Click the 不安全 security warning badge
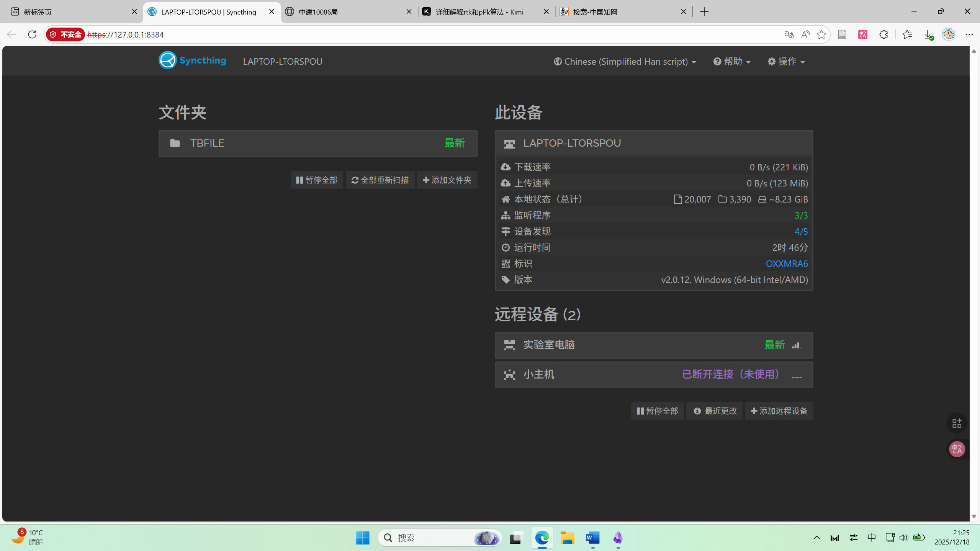The height and width of the screenshot is (551, 980). [x=65, y=34]
